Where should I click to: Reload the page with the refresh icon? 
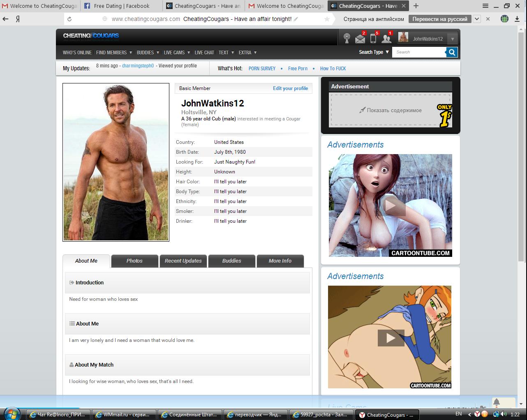[x=69, y=19]
